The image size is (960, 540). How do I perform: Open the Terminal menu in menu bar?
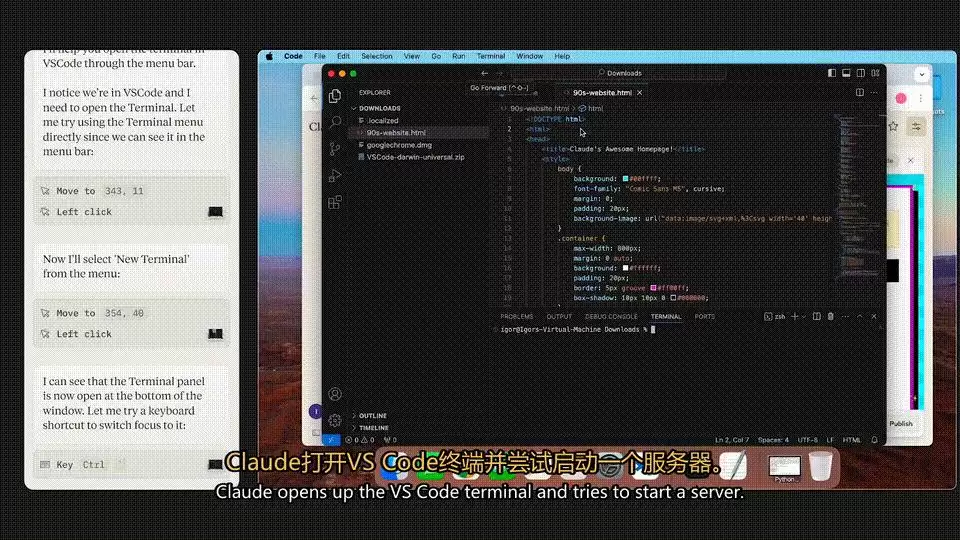(491, 56)
